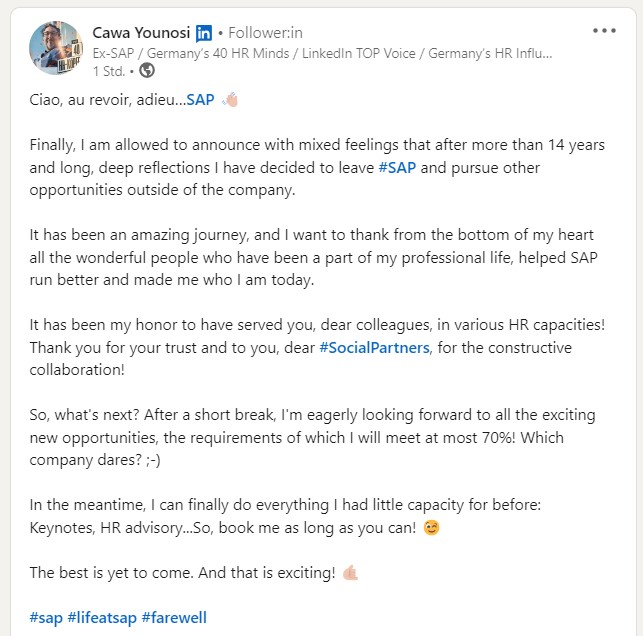Click the 'Ciao, au revoir, adieu...' opening text
The width and height of the screenshot is (643, 636).
(108, 100)
